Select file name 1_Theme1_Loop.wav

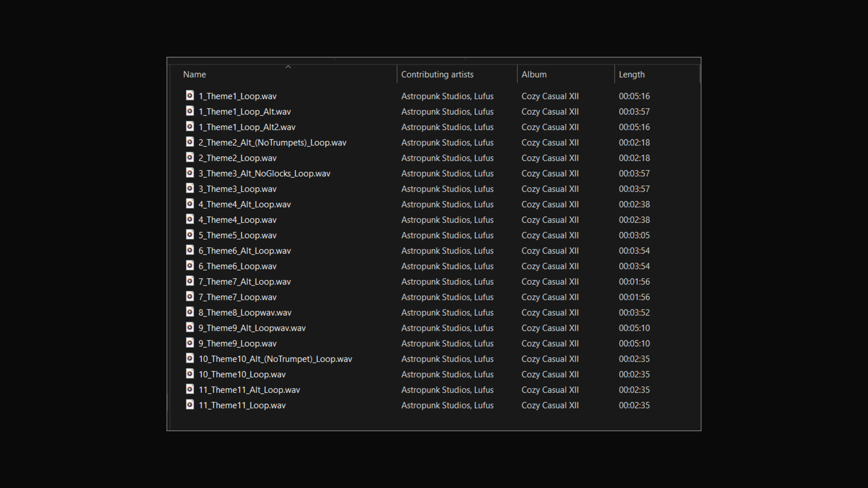click(x=237, y=96)
